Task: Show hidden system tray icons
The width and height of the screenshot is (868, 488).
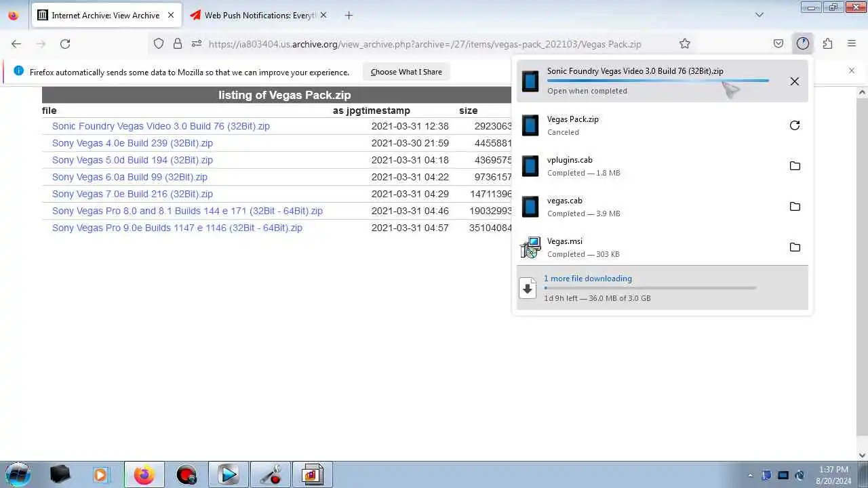Action: (x=750, y=475)
